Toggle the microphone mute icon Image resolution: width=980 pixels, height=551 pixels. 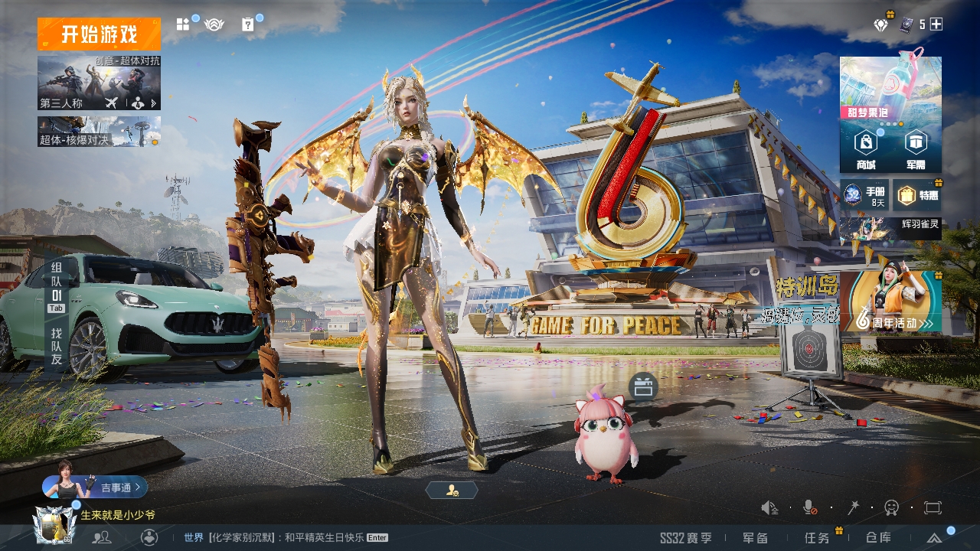tap(809, 507)
